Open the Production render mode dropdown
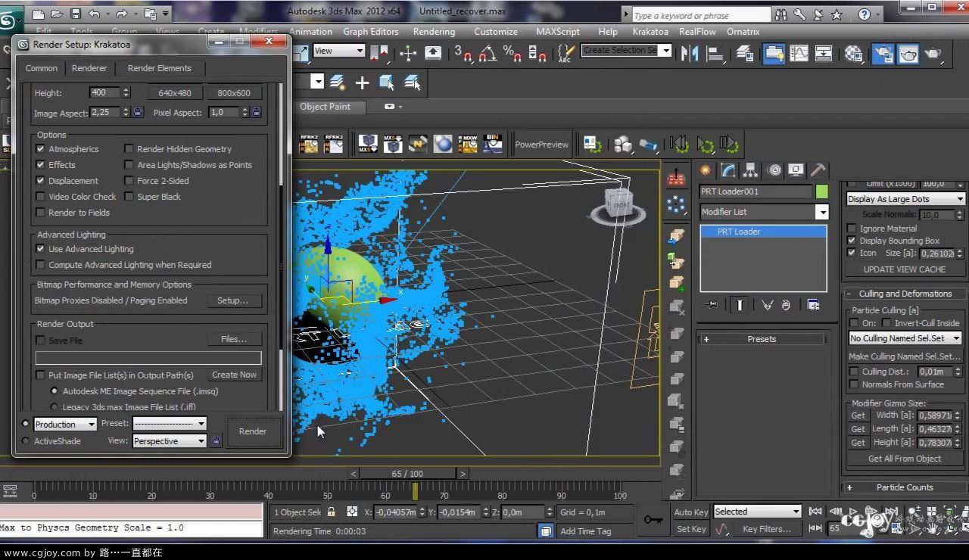The height and width of the screenshot is (560, 969). pyautogui.click(x=65, y=424)
